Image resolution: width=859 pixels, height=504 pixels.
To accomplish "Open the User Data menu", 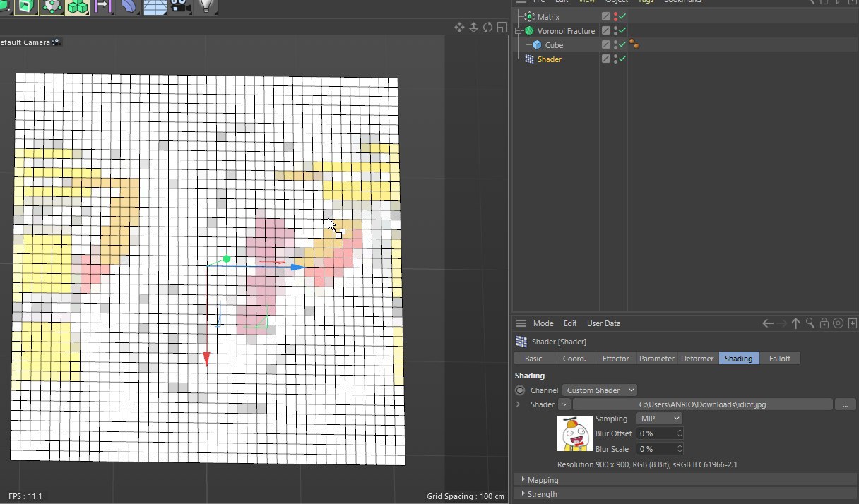I will (x=604, y=323).
